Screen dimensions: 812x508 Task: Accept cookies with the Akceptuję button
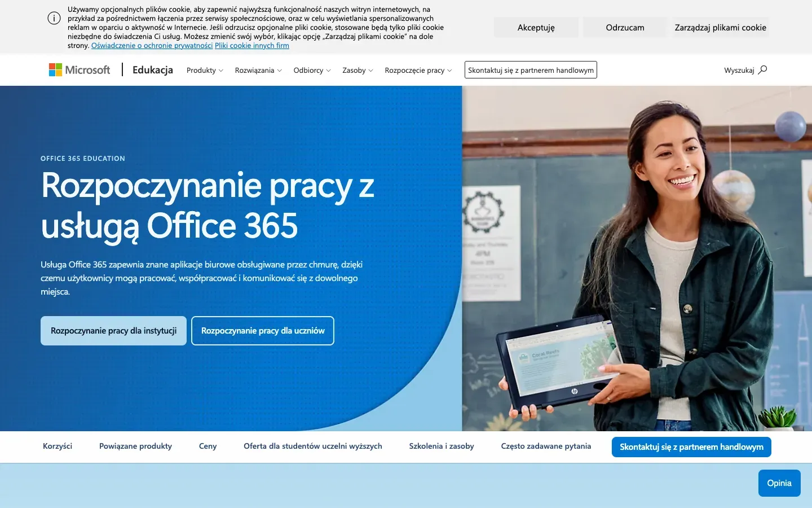tap(536, 27)
